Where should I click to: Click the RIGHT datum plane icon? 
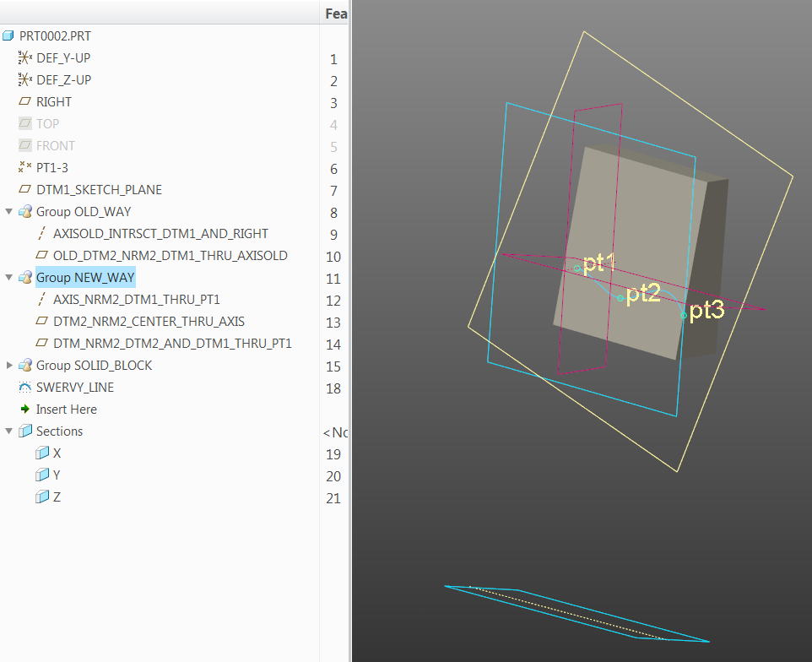tap(24, 101)
